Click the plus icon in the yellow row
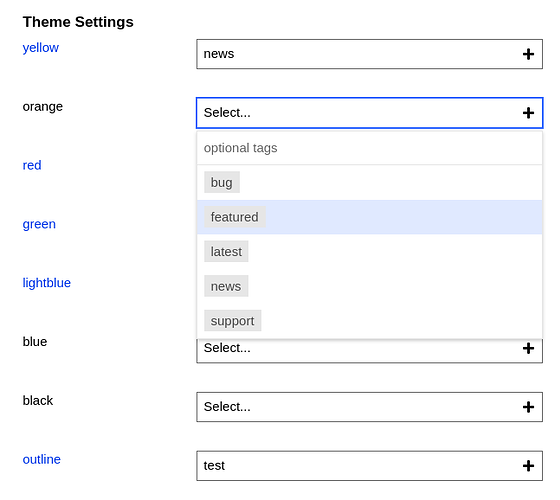 click(x=528, y=54)
